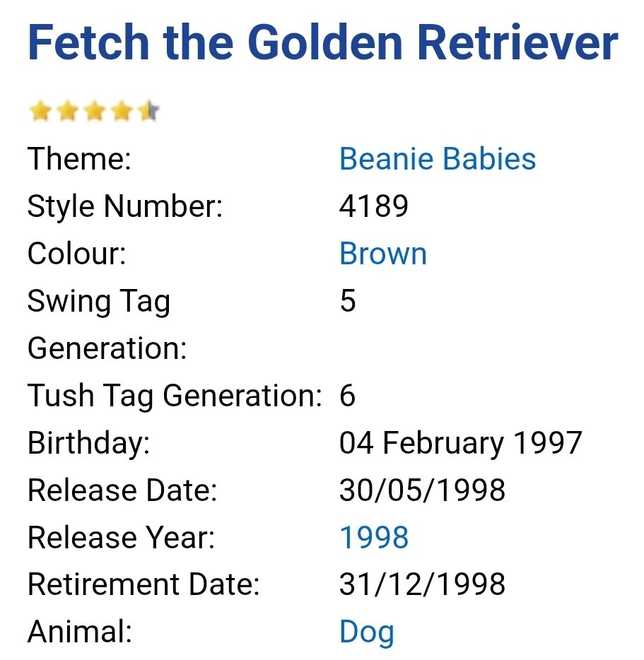Screen dimensions: 644x660
Task: Click the first gold rating star
Action: pos(40,112)
